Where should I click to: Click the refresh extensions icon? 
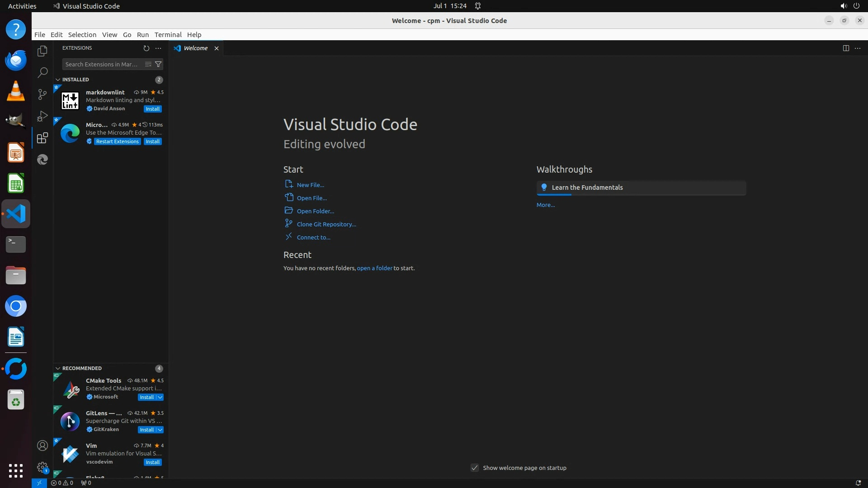146,48
